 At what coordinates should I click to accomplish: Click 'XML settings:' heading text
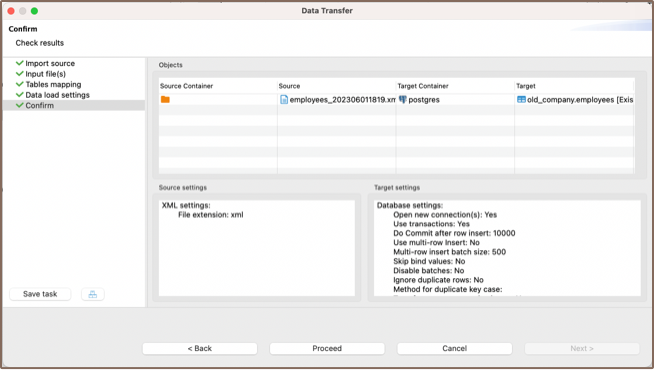[186, 205]
